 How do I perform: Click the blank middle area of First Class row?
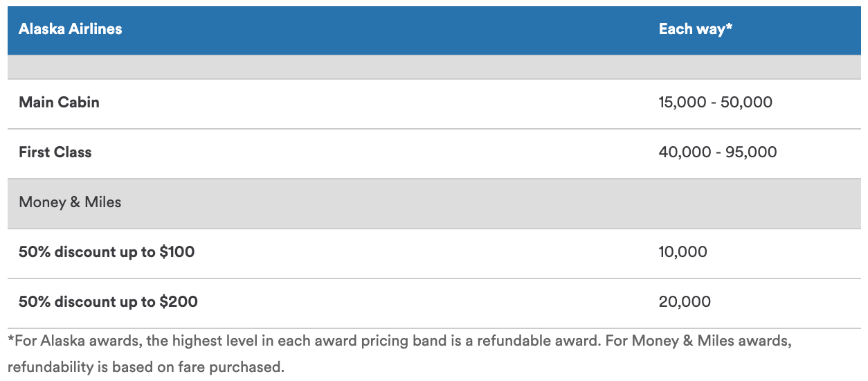tap(374, 154)
